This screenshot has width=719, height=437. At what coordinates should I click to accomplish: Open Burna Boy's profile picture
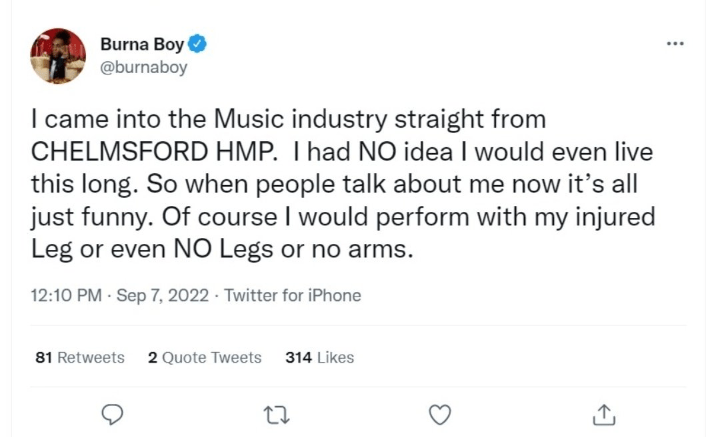58,55
